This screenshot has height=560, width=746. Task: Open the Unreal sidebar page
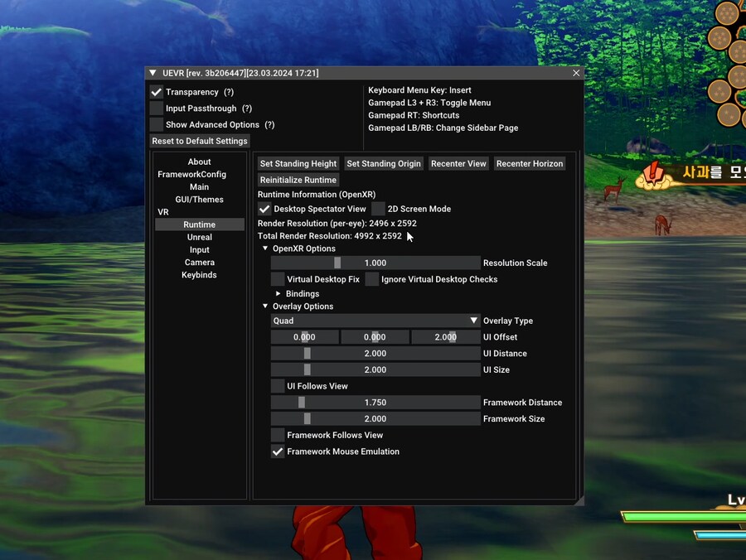(x=199, y=237)
